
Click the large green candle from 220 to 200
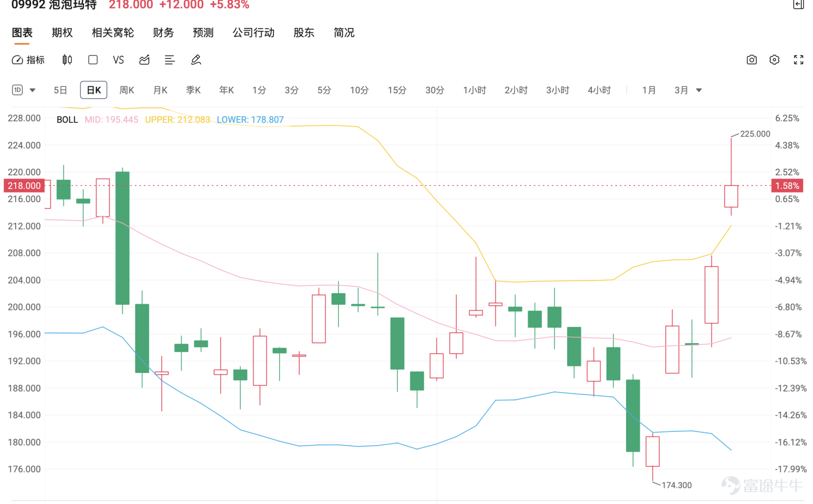pos(122,238)
